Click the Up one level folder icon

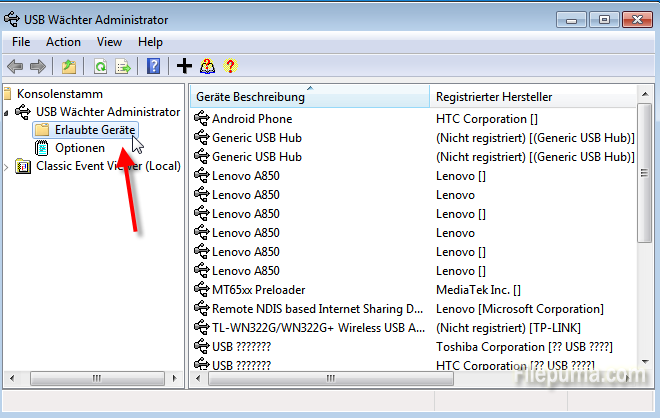point(68,66)
